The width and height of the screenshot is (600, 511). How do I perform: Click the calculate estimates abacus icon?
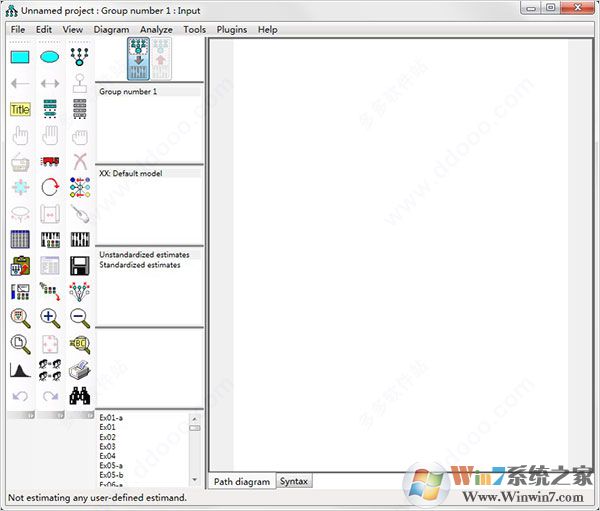click(x=80, y=240)
